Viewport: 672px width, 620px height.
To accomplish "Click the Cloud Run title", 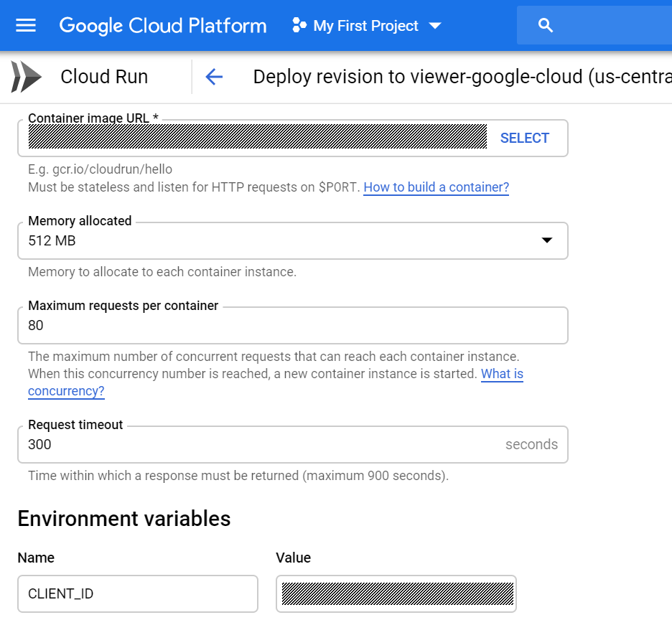I will coord(104,77).
